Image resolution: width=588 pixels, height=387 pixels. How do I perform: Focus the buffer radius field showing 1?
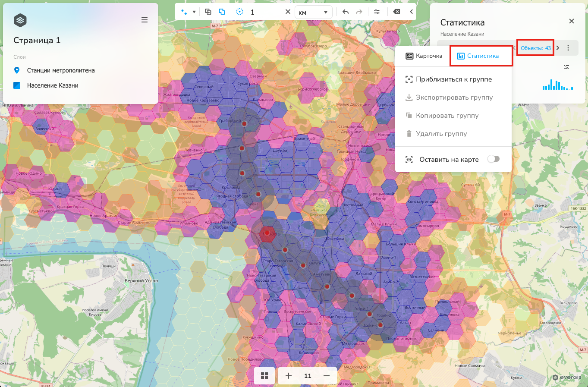coord(265,12)
